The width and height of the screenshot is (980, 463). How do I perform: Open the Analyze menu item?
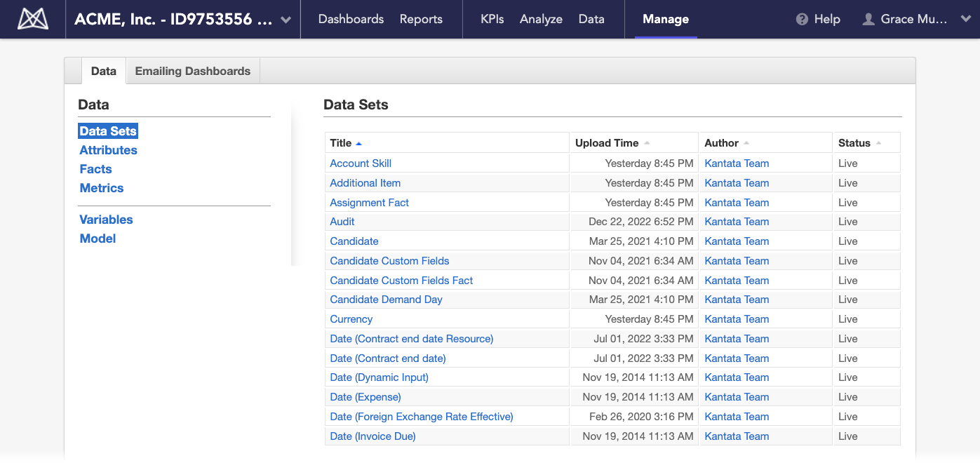[x=541, y=19]
